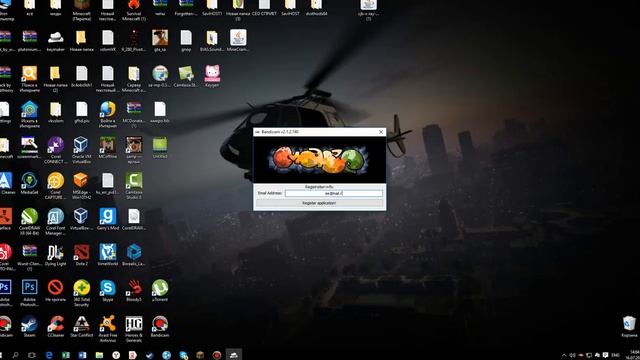Screen dimensions: 640x360
Task: Open the CCleaner desktop shortcut
Action: [x=56, y=327]
